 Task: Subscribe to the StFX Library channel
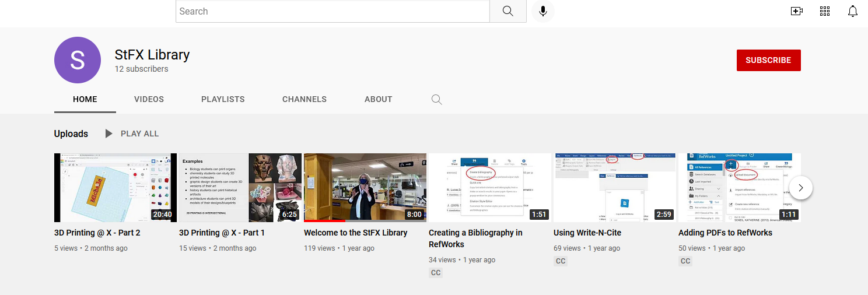pos(769,60)
